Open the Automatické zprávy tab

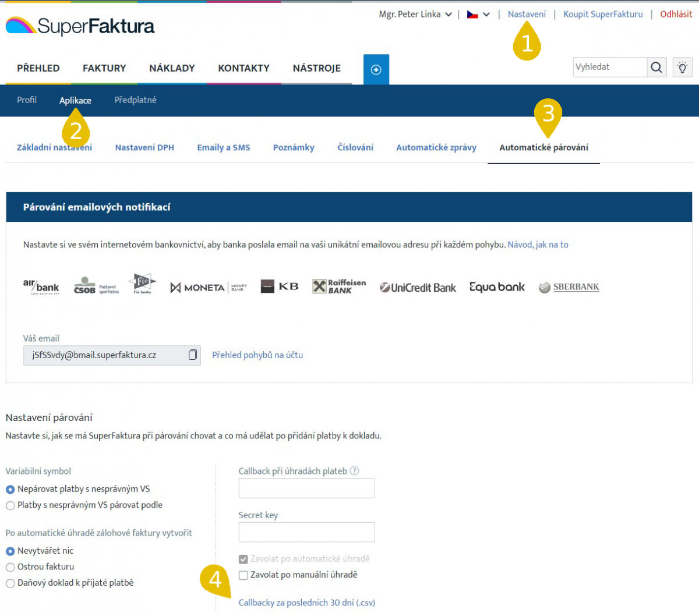(436, 148)
